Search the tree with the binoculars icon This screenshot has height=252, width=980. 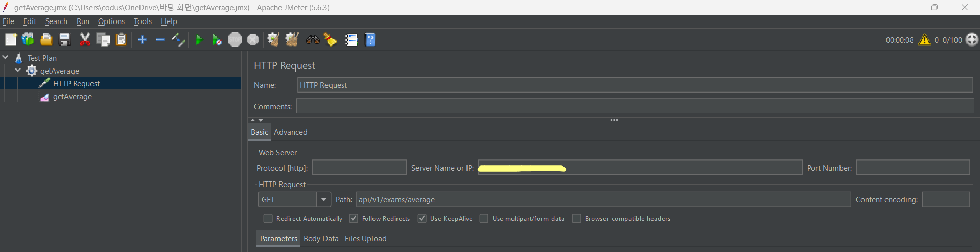[313, 40]
